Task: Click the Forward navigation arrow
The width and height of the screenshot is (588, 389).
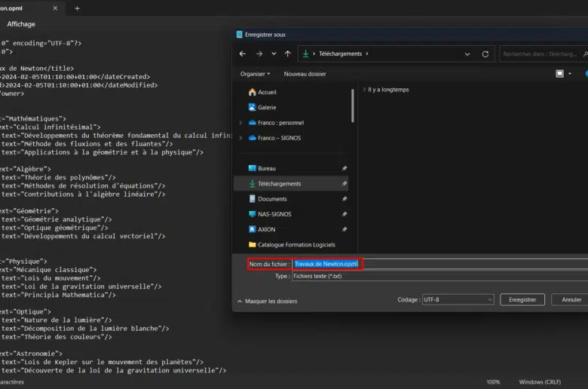Action: point(259,54)
